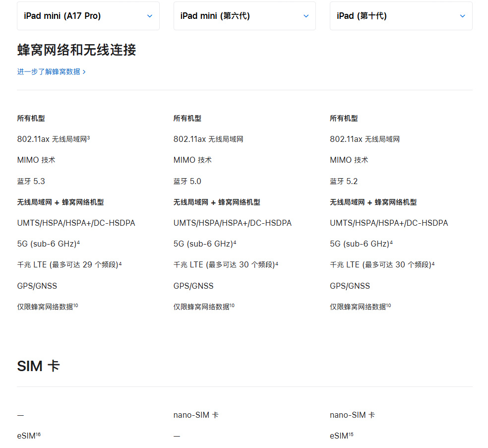488x448 pixels.
Task: Open the iPad mini (第六代) model dropdown
Action: (244, 16)
